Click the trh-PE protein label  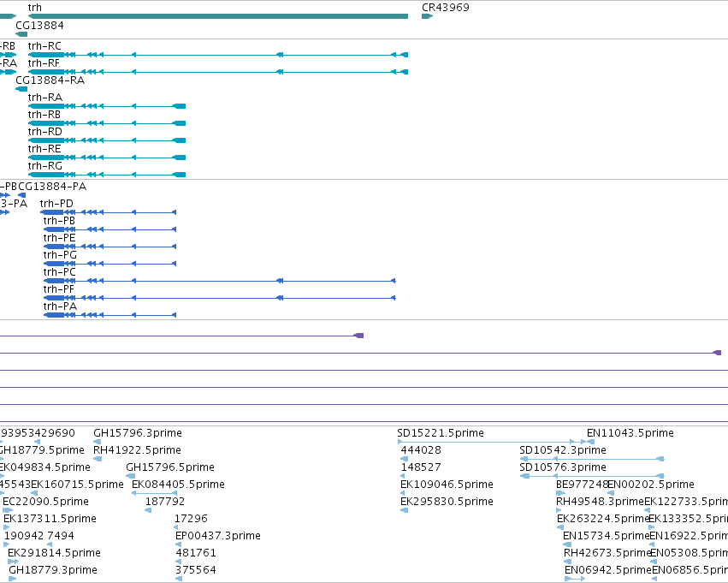(59, 238)
